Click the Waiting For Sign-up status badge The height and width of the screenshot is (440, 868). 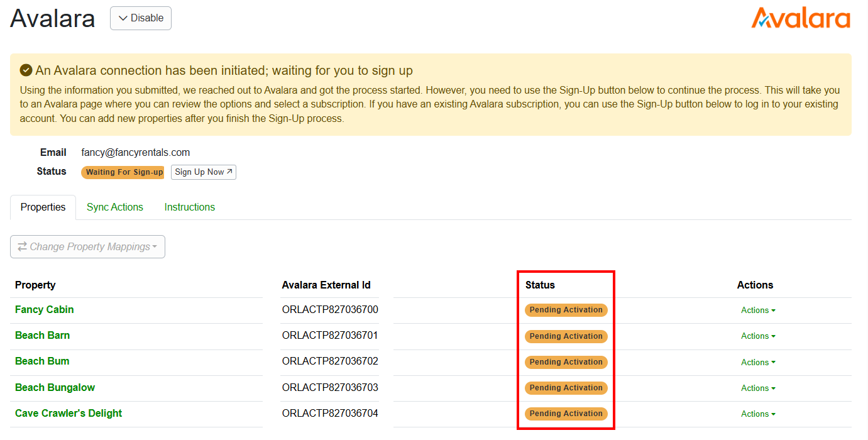pos(123,171)
